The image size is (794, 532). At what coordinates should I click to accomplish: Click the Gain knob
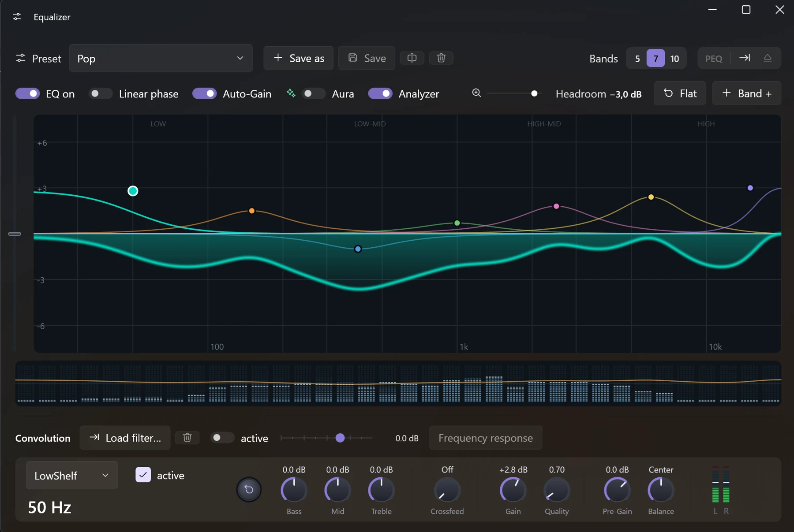click(x=513, y=490)
